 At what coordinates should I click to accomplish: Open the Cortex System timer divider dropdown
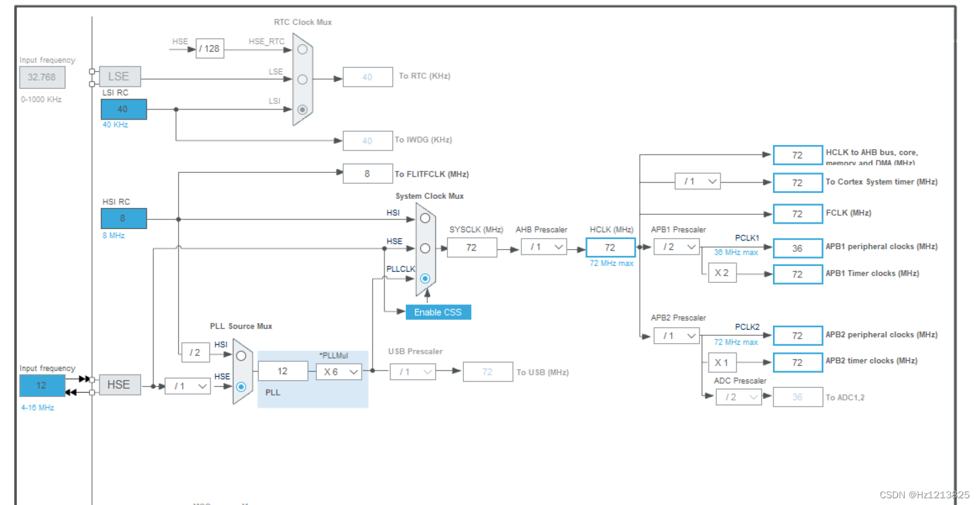[698, 181]
